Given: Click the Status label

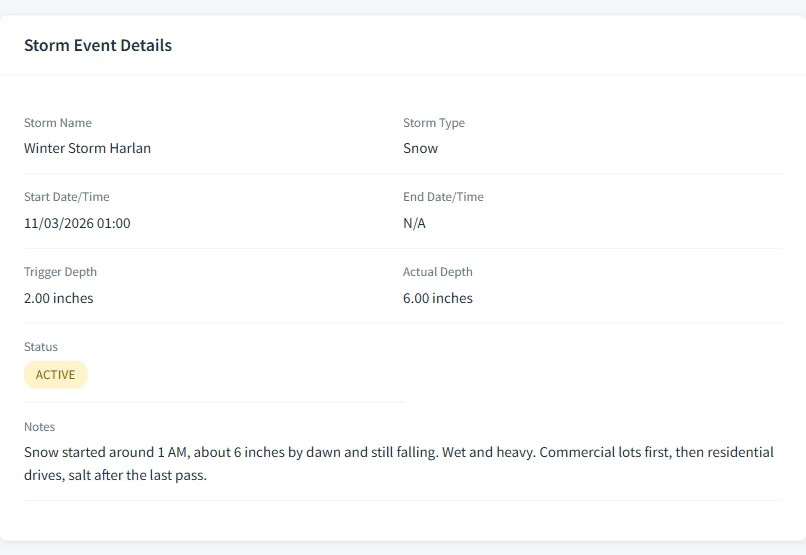Looking at the screenshot, I should [41, 347].
